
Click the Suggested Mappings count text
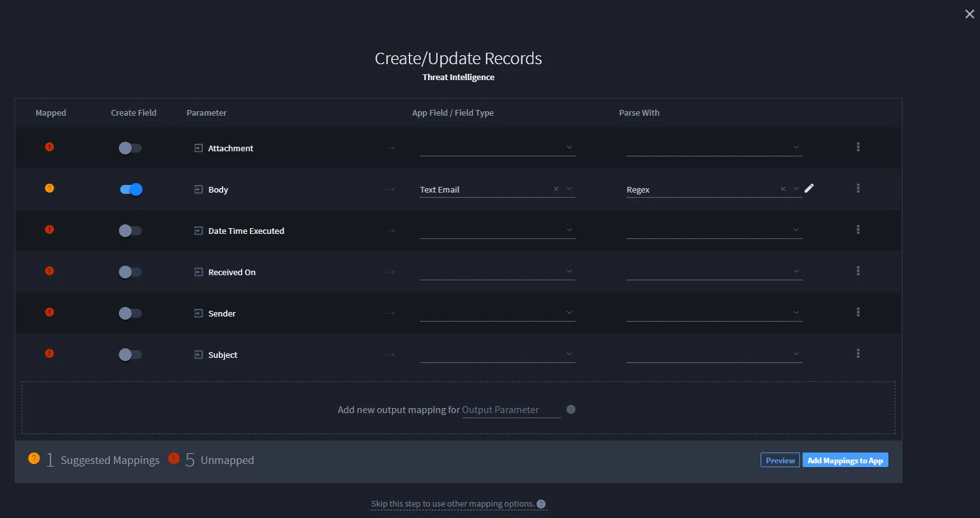coord(103,460)
